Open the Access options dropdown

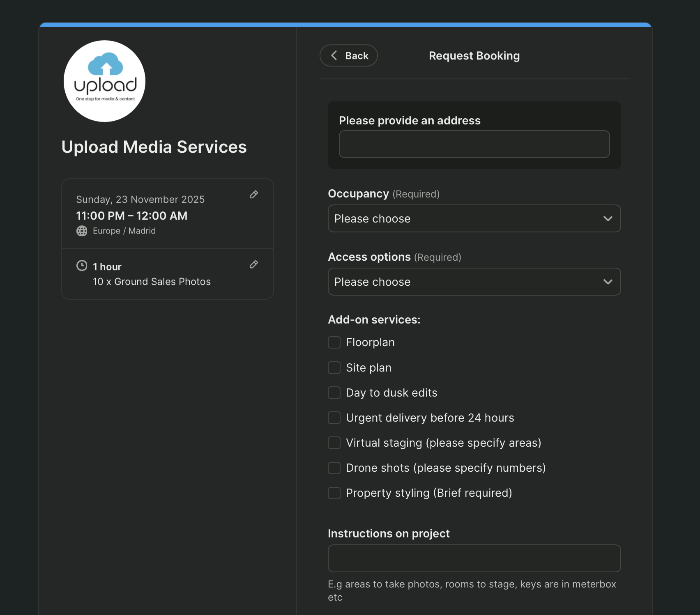tap(474, 282)
